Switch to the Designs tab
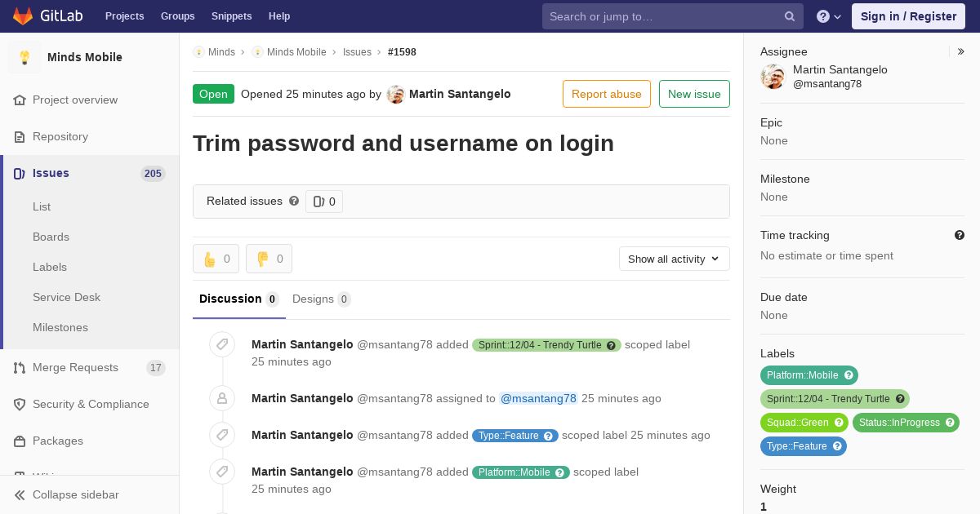The height and width of the screenshot is (514, 980). coord(322,299)
